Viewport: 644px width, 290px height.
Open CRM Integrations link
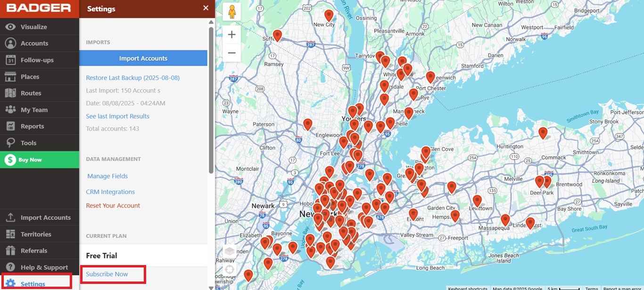click(x=110, y=192)
